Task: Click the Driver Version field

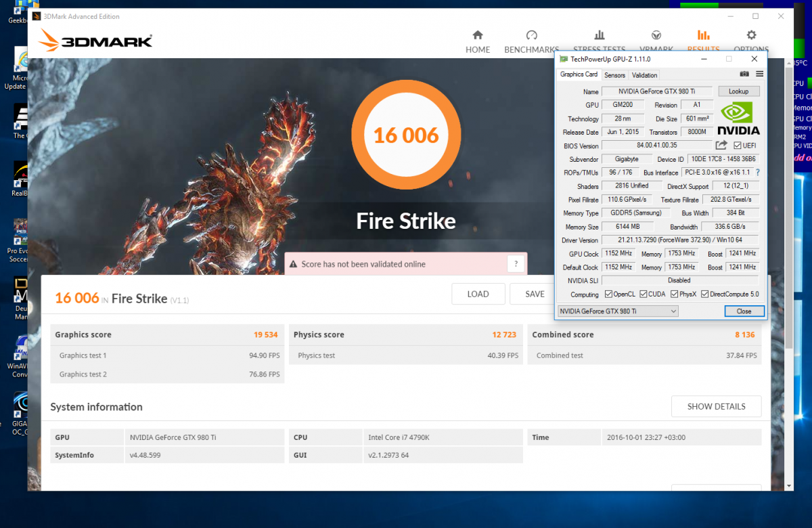Action: point(680,240)
